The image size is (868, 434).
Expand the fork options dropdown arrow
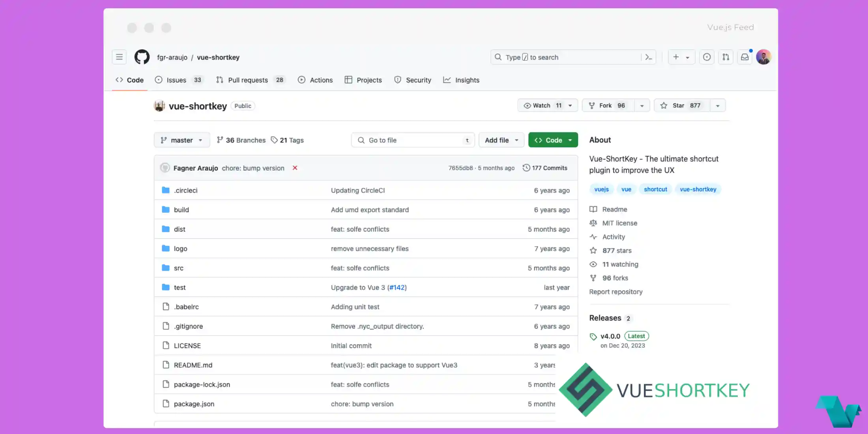click(x=642, y=106)
